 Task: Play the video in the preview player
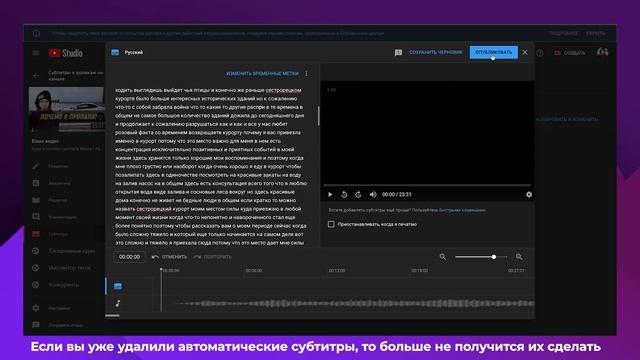point(330,195)
